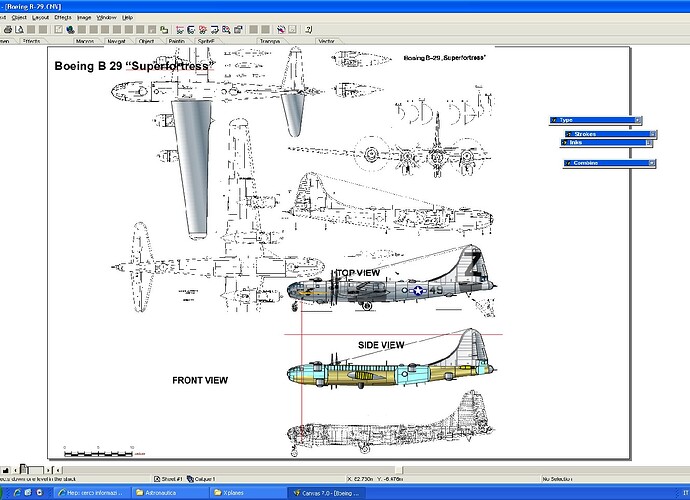
Task: Select the Macros docking bar tab
Action: click(85, 41)
